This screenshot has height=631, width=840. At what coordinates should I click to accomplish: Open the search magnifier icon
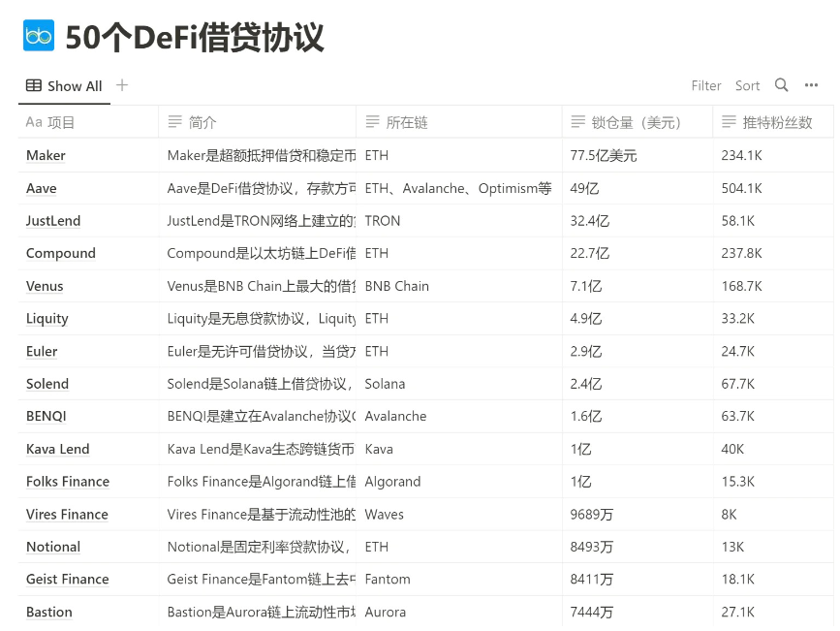point(781,85)
